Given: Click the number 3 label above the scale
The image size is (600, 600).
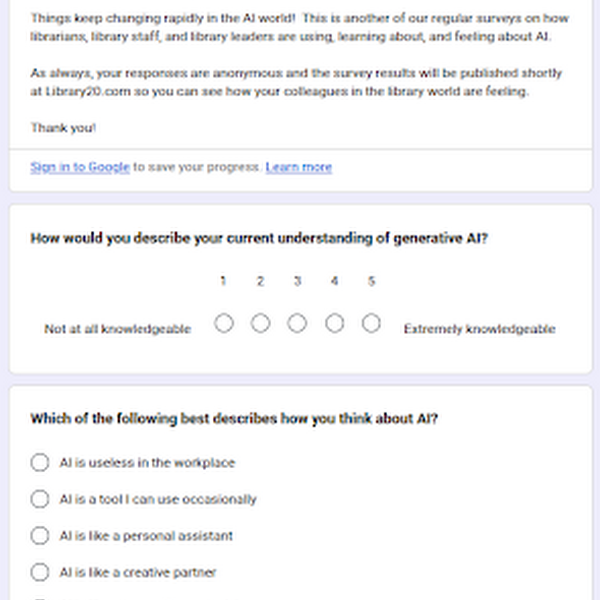Looking at the screenshot, I should click(297, 281).
